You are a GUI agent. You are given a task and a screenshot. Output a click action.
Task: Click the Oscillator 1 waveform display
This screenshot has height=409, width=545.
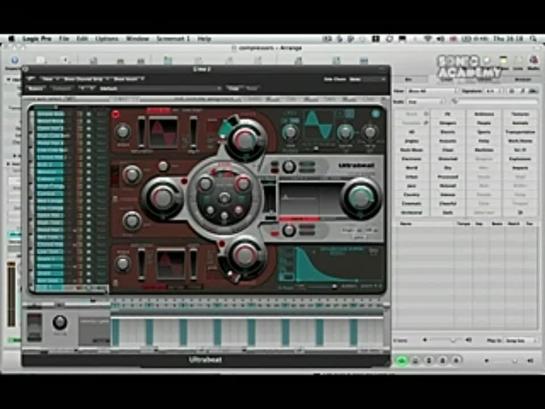(x=163, y=133)
